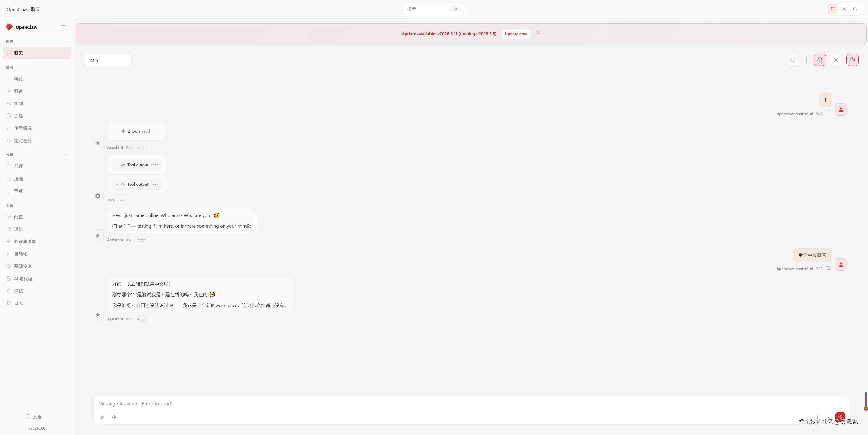Collapse the 控制 sidebar section
Image resolution: width=868 pixels, height=435 pixels.
pos(65,67)
